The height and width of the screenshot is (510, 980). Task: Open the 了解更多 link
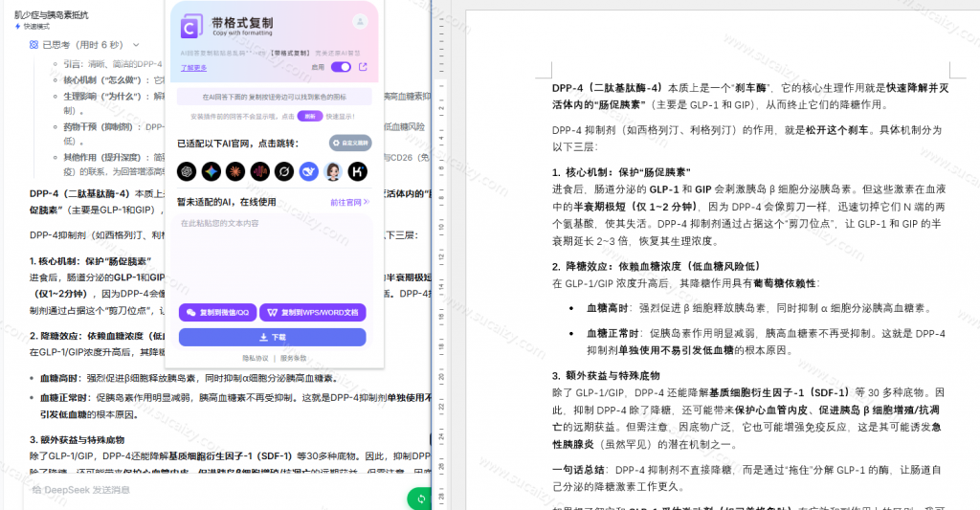193,68
